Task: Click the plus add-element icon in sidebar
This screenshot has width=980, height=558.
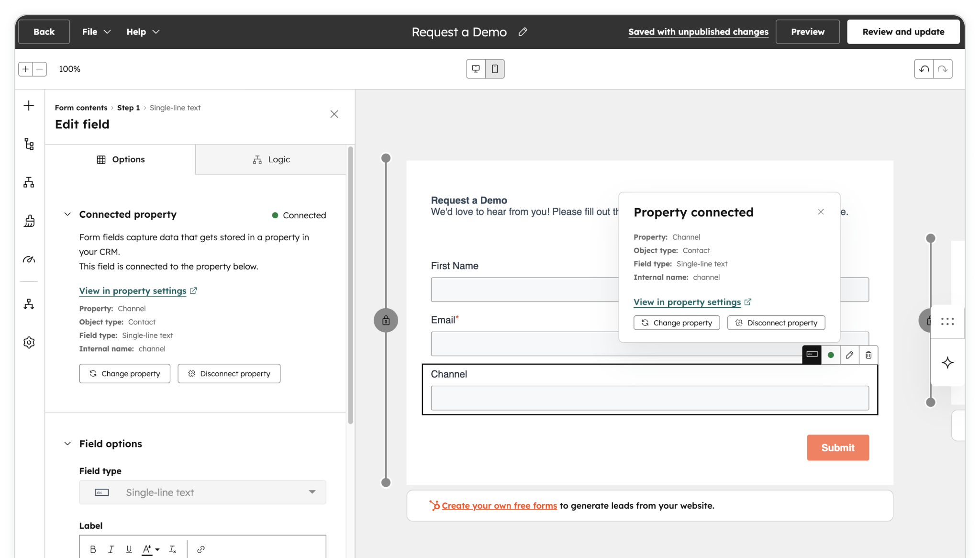Action: point(29,106)
